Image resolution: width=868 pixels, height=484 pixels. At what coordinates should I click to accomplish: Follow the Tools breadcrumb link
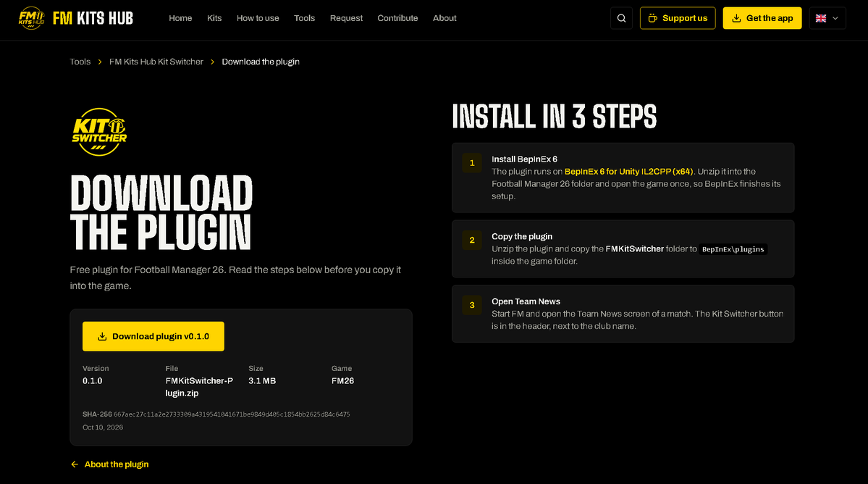pos(80,62)
